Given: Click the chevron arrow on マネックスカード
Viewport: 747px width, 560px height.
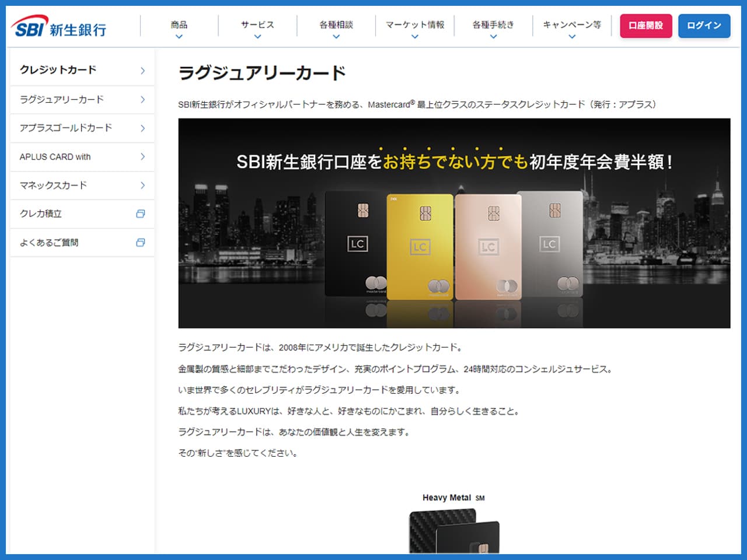Looking at the screenshot, I should (x=142, y=185).
